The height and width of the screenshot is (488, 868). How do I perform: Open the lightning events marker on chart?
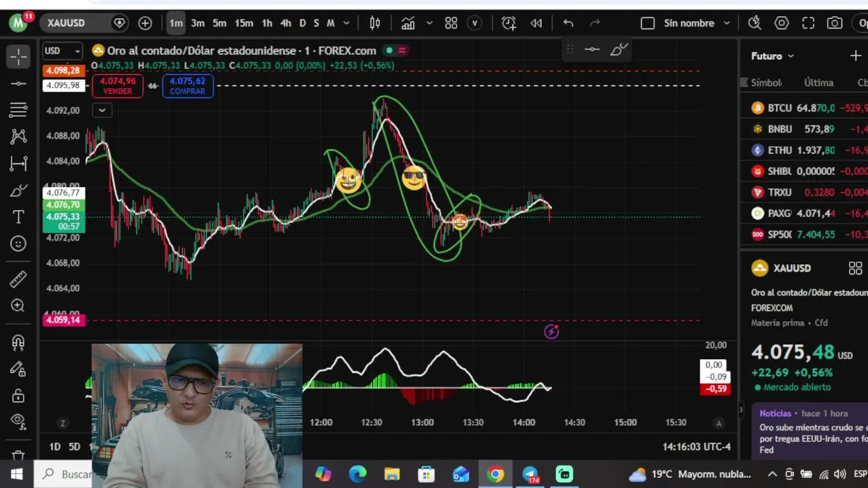point(551,331)
